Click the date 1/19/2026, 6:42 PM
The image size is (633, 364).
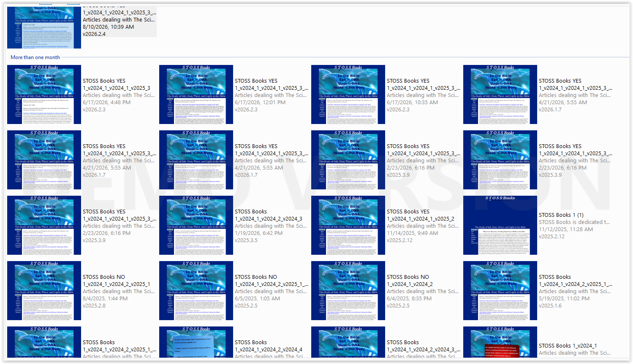[x=258, y=233]
